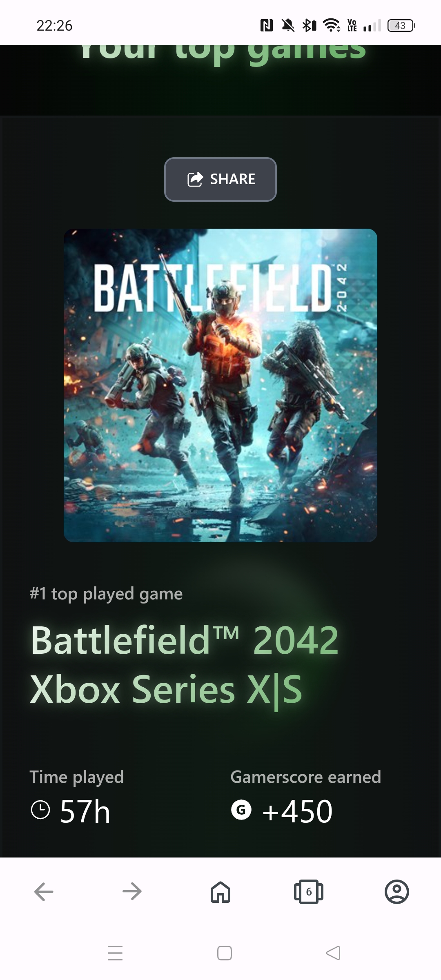441x980 pixels.
Task: Tap the Wi-Fi status icon
Action: pos(332,26)
